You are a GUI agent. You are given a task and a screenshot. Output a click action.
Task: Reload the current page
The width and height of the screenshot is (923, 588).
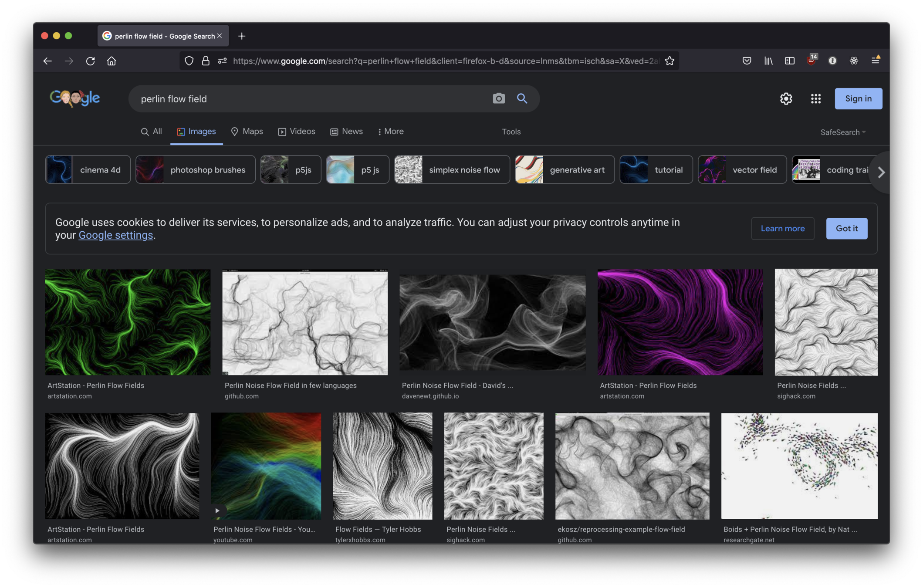coord(90,61)
